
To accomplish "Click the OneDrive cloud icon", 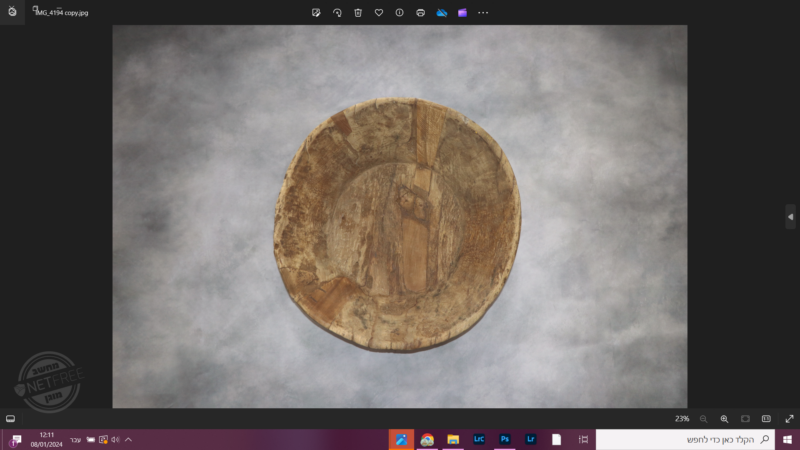I will (441, 13).
